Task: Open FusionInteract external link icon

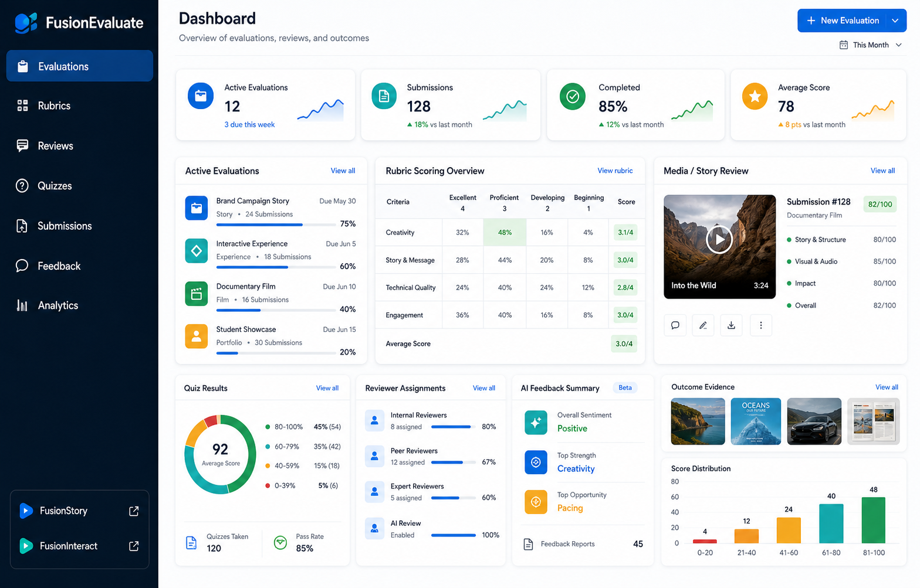Action: [134, 546]
